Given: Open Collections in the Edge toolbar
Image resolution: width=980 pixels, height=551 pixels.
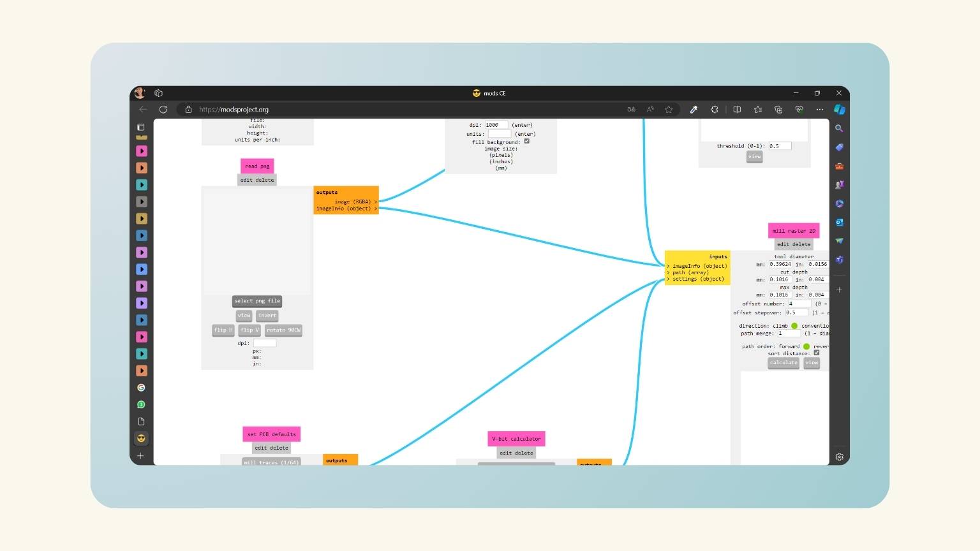Looking at the screenshot, I should point(778,109).
